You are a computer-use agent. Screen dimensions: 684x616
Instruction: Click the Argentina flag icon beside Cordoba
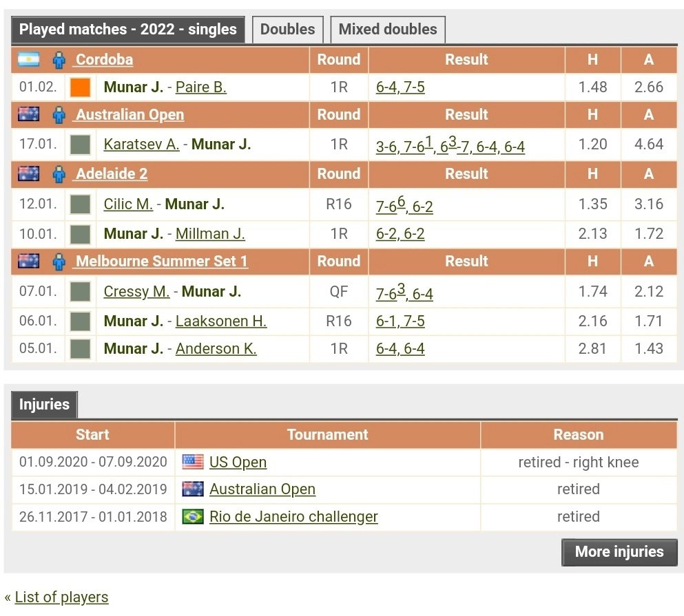29,59
